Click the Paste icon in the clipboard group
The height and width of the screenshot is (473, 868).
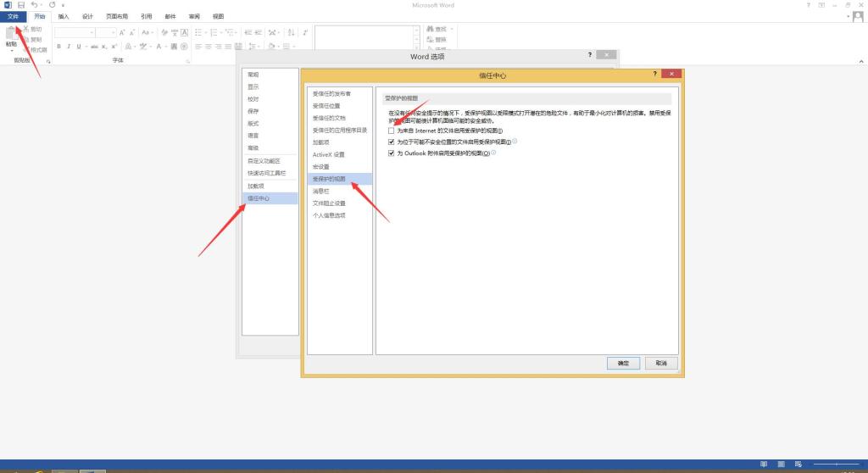click(x=11, y=37)
